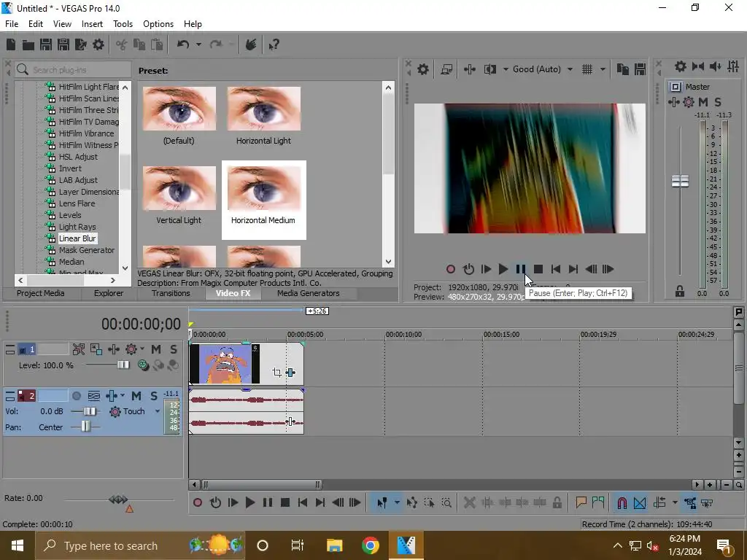Solo audio track 2
The height and width of the screenshot is (560, 747).
154,396
